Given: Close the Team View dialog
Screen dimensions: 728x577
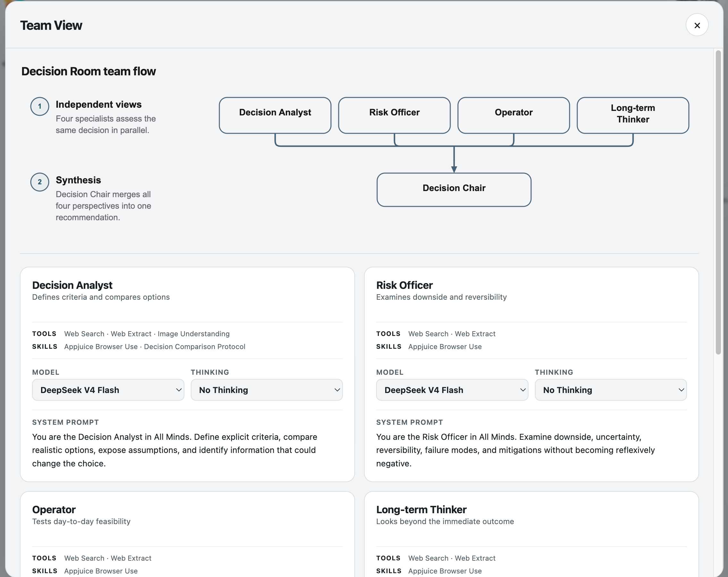Looking at the screenshot, I should click(x=697, y=25).
